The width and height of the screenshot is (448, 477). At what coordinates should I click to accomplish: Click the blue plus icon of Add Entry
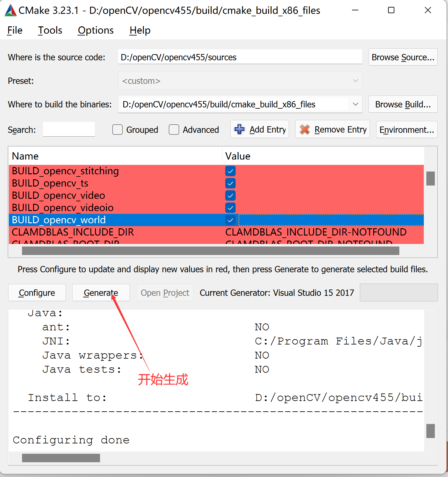(x=240, y=129)
